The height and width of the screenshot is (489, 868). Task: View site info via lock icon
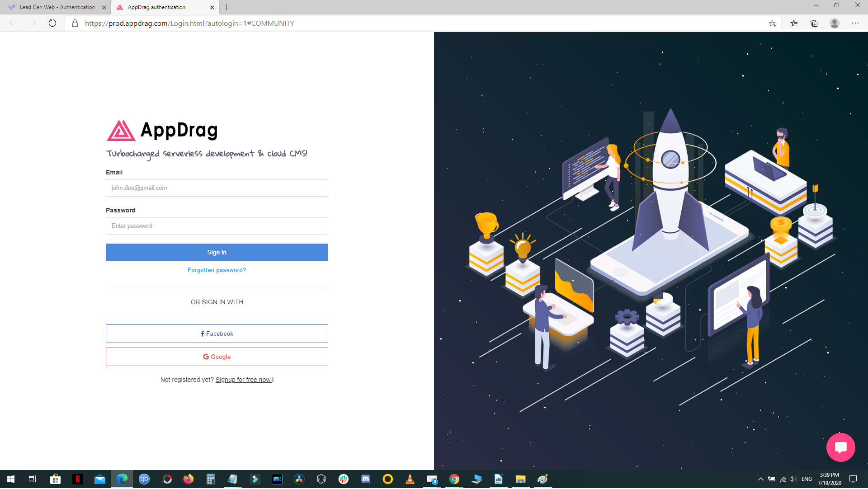point(75,24)
